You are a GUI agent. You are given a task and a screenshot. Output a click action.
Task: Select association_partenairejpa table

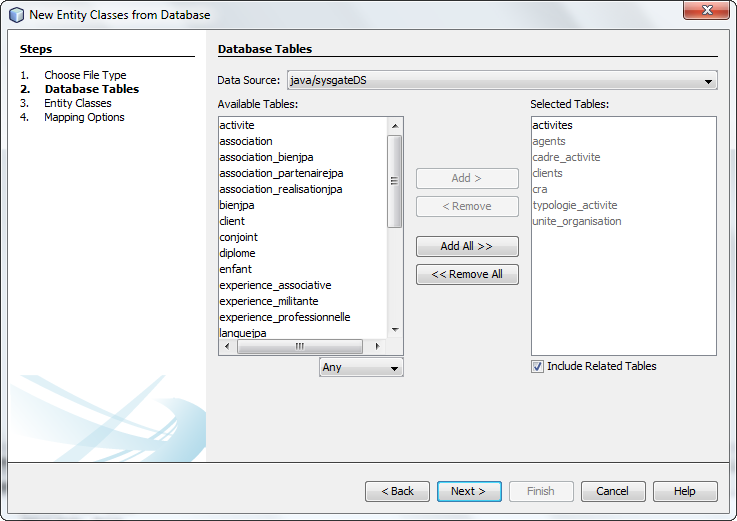pos(303,174)
